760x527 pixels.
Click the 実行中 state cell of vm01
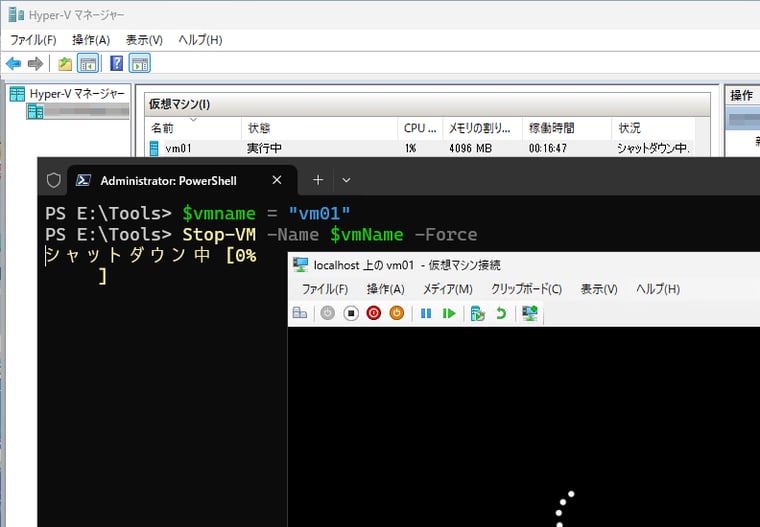[x=264, y=148]
